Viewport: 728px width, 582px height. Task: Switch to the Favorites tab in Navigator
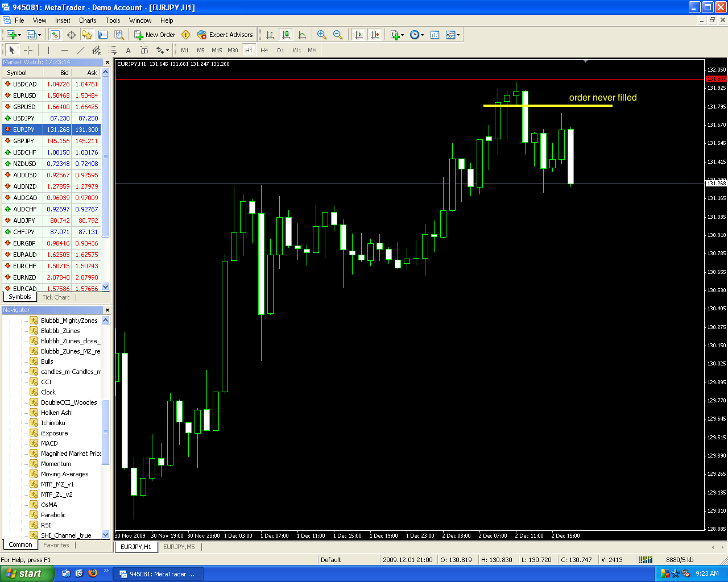[56, 545]
